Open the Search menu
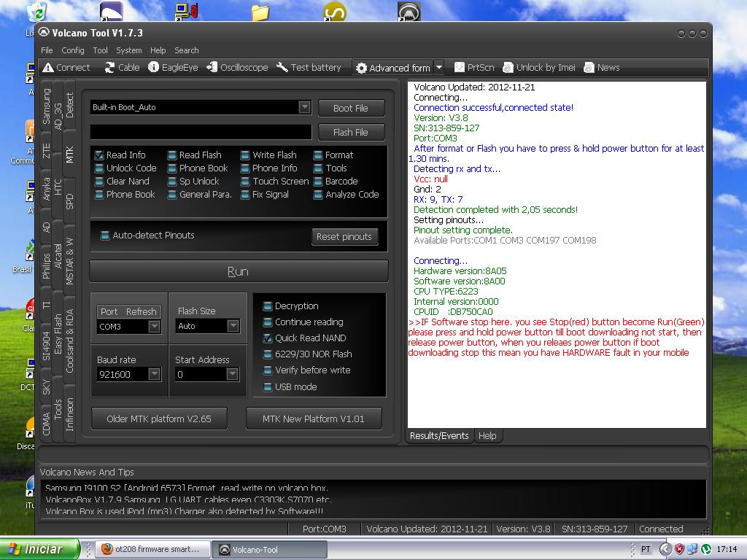This screenshot has width=747, height=560. click(x=186, y=50)
